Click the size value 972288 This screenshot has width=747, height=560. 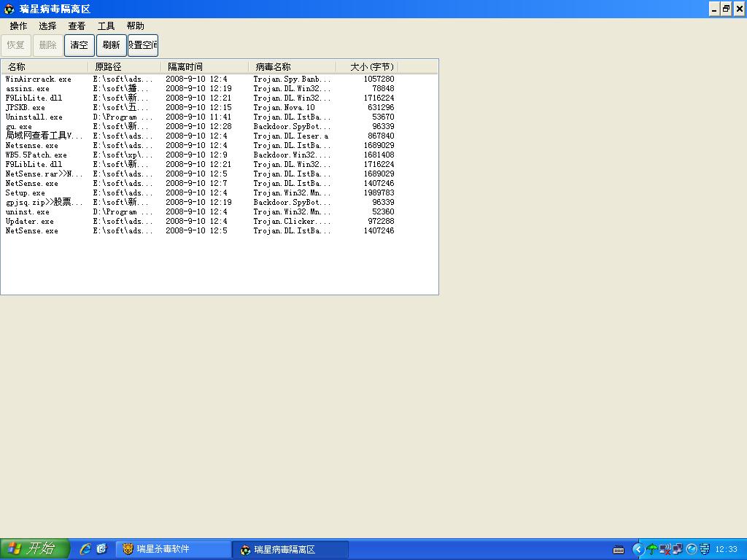[381, 222]
